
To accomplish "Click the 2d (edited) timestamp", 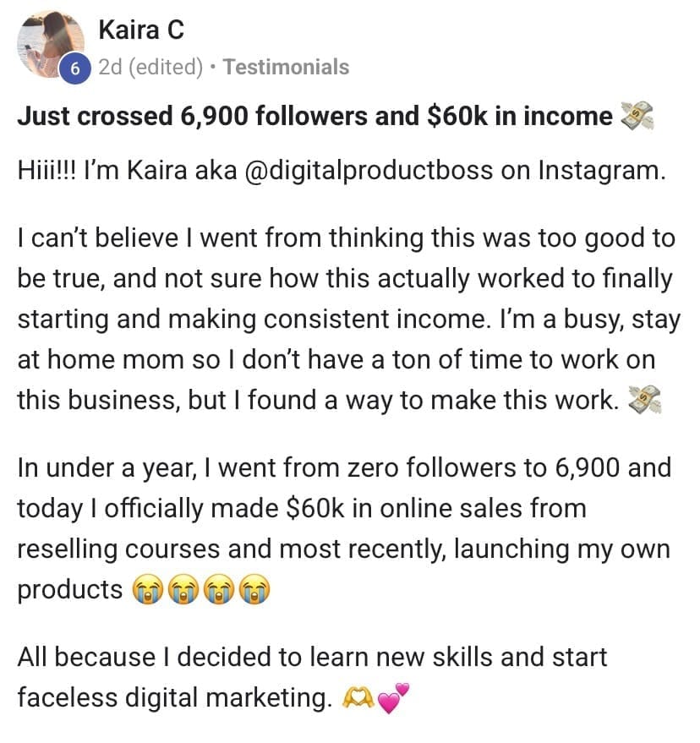I will pos(150,67).
